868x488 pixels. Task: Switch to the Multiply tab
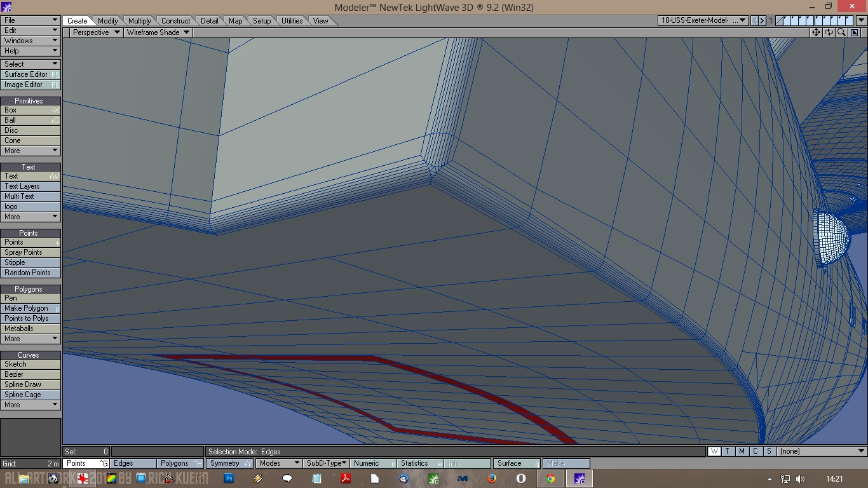click(140, 21)
